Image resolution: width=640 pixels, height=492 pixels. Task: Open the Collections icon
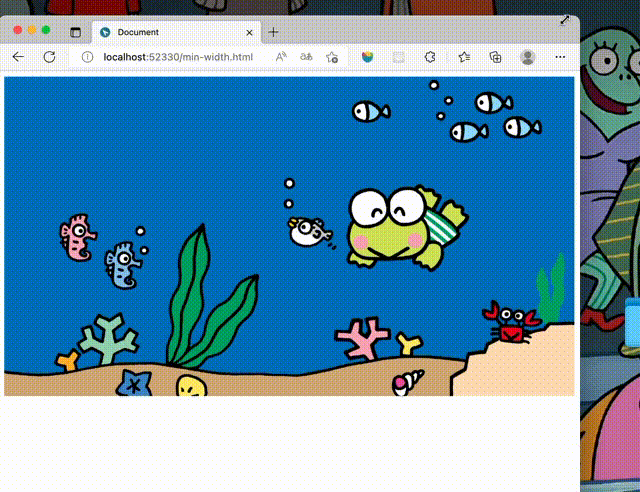[x=495, y=57]
